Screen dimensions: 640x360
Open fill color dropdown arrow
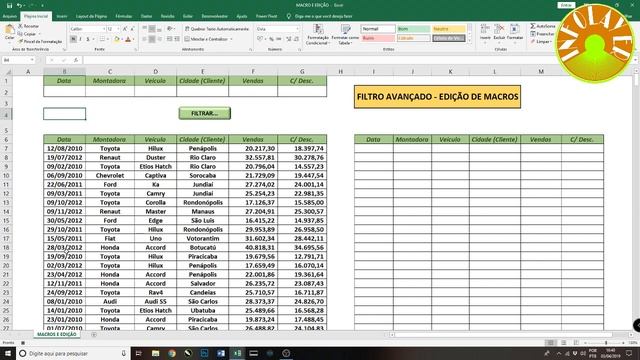click(122, 39)
